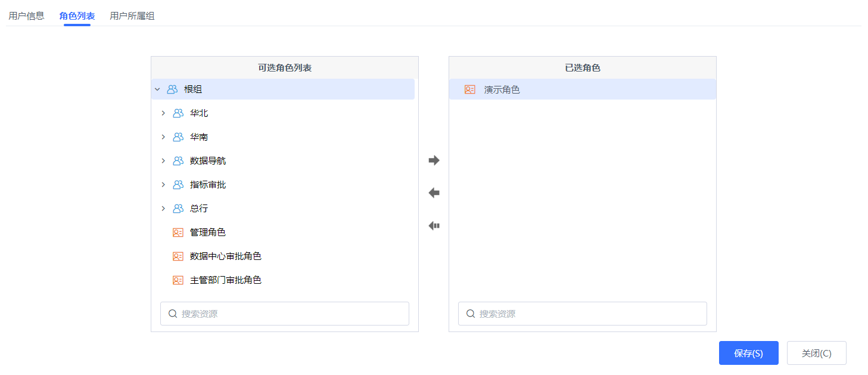Click the 指标审批 group icon
This screenshot has width=868, height=375.
click(x=178, y=185)
